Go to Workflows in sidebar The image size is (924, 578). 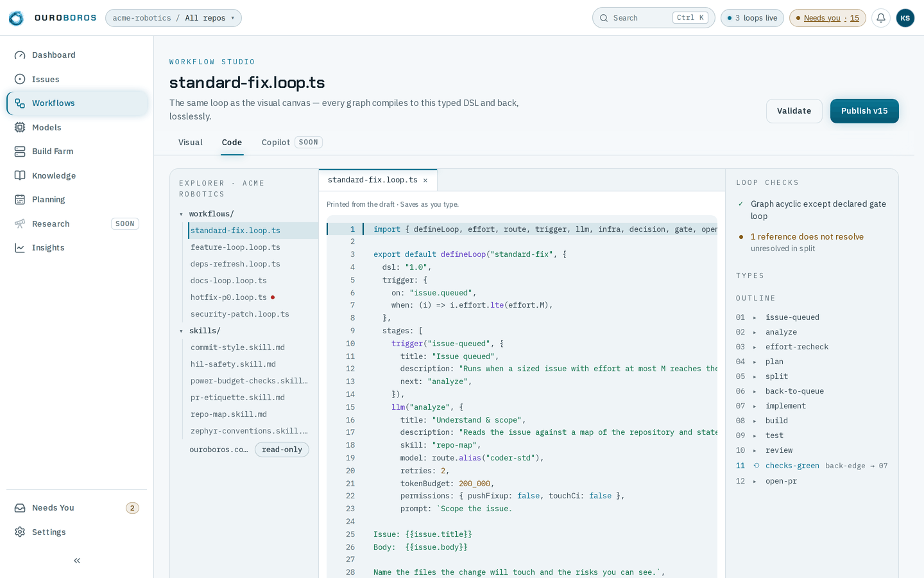click(x=78, y=103)
